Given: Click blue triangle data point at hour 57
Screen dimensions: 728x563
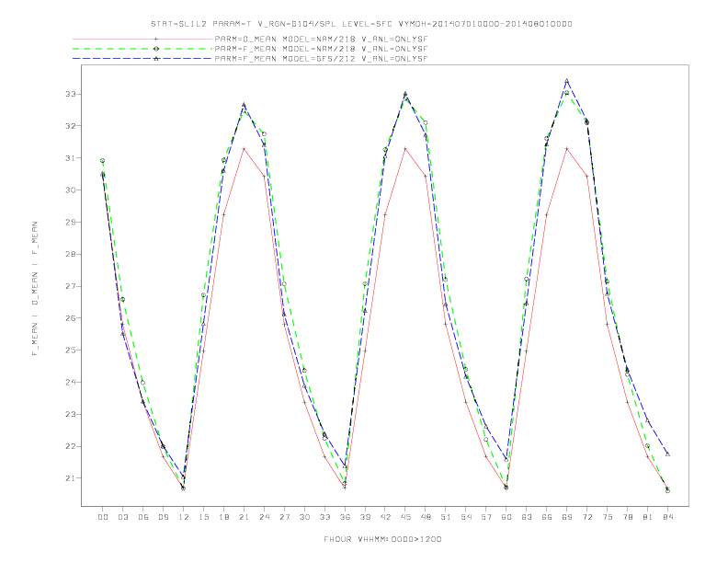Looking at the screenshot, I should tap(486, 427).
